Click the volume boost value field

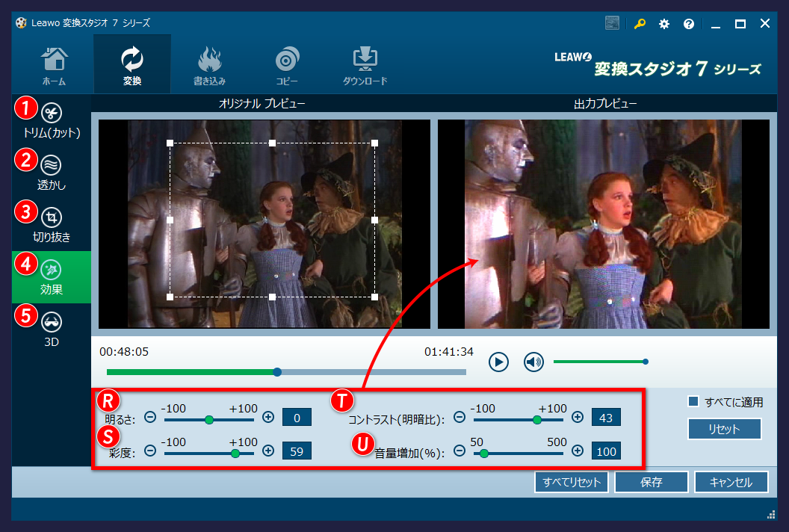coord(606,451)
